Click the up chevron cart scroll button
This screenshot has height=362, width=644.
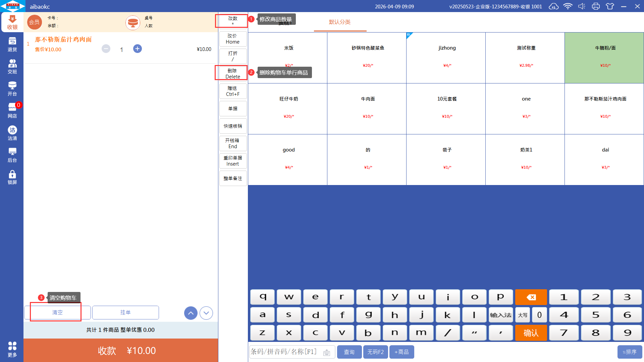pyautogui.click(x=191, y=313)
